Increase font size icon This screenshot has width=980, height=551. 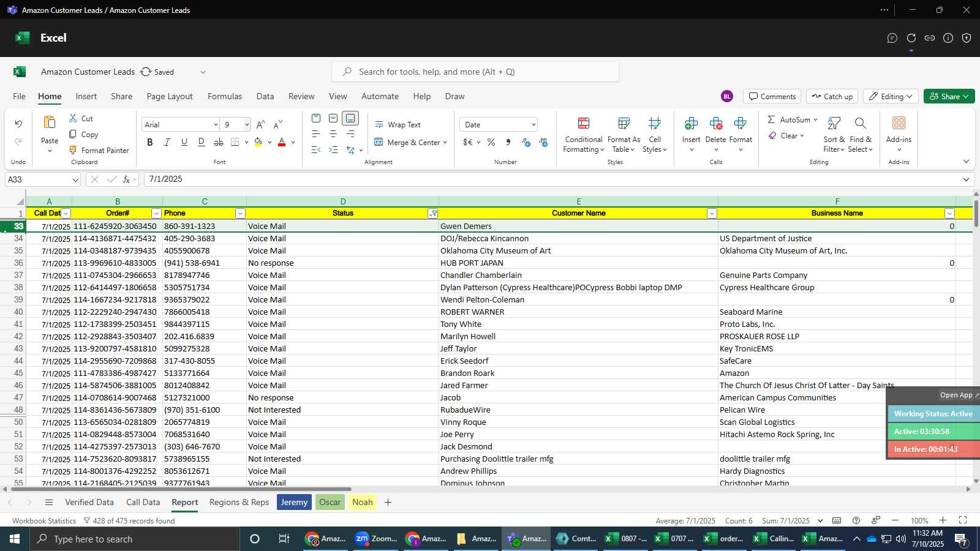pyautogui.click(x=261, y=124)
